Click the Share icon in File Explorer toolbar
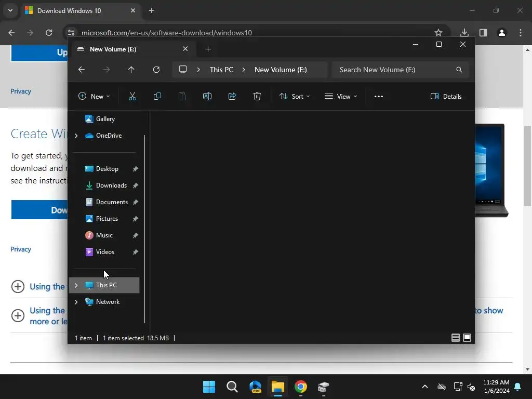 tap(232, 96)
